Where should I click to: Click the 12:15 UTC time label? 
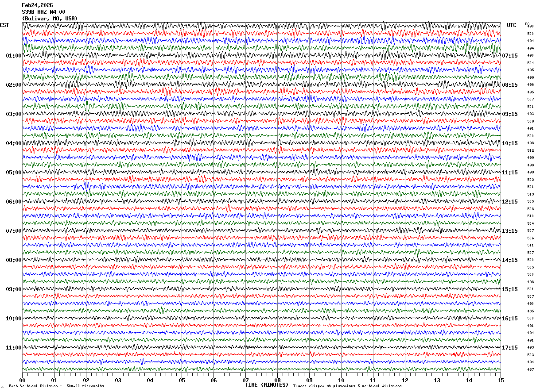tap(510, 202)
